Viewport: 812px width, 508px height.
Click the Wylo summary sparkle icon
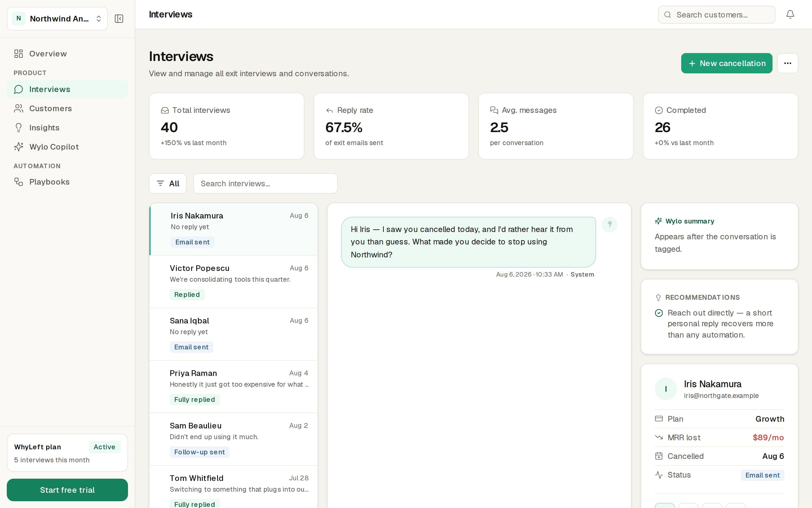(658, 221)
